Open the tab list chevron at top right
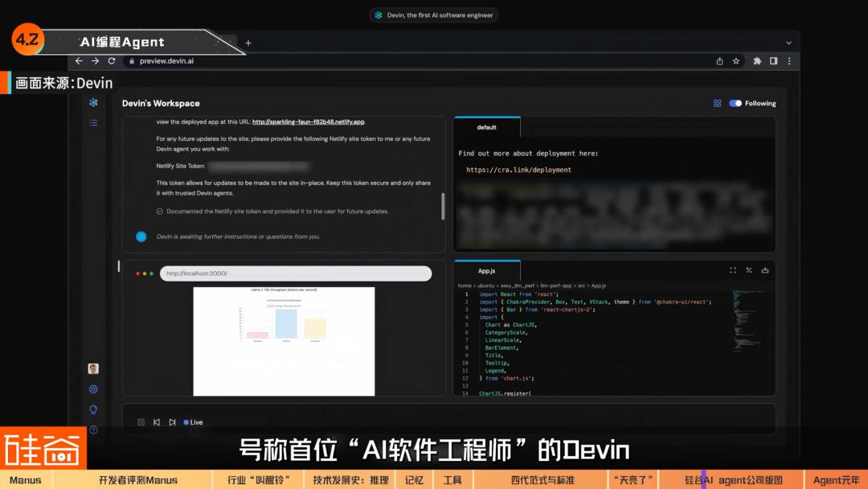 pyautogui.click(x=788, y=42)
